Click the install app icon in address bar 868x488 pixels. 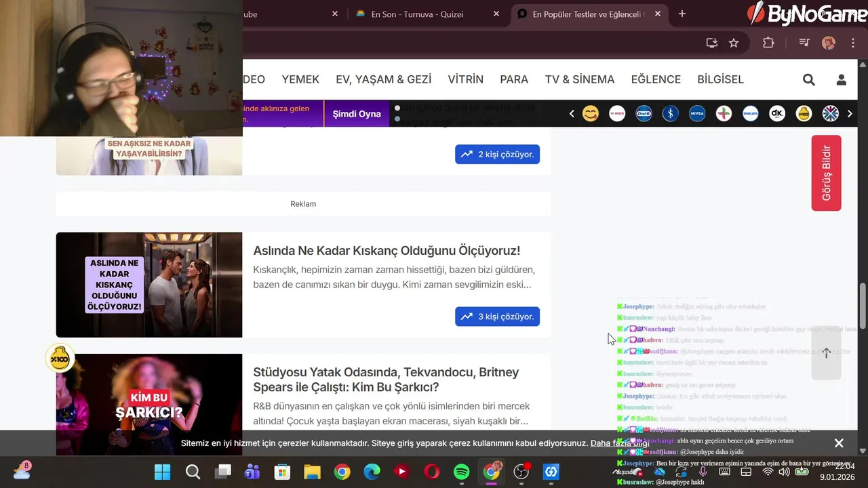(x=711, y=43)
